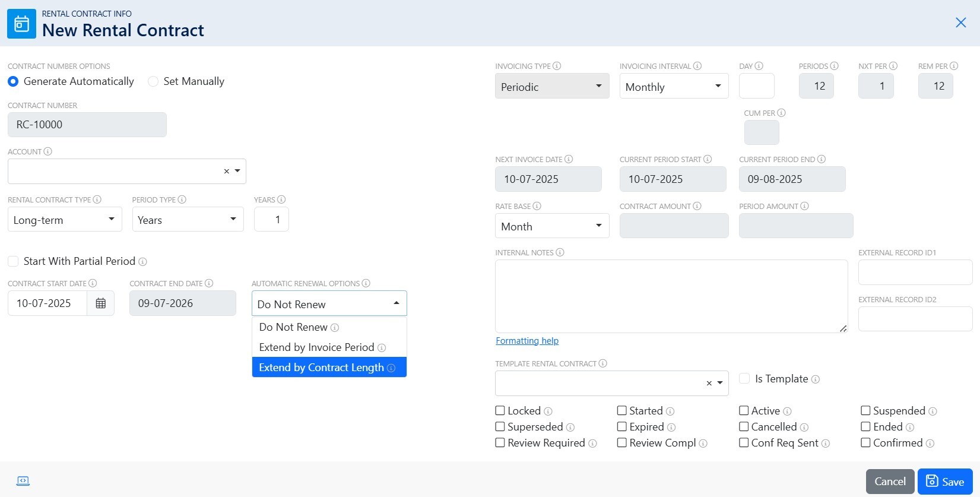Image resolution: width=980 pixels, height=497 pixels.
Task: Click info icon beside Automatic Renewal Options label
Action: (366, 283)
